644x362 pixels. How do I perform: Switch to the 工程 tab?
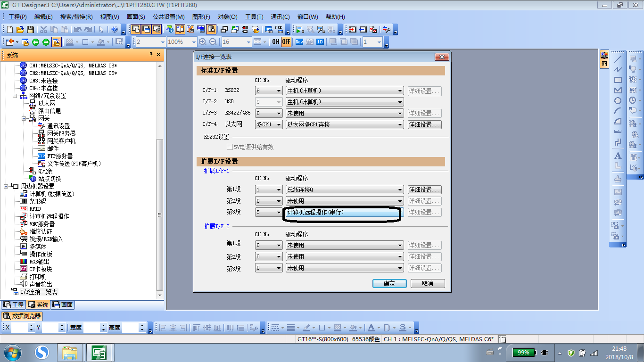13,305
